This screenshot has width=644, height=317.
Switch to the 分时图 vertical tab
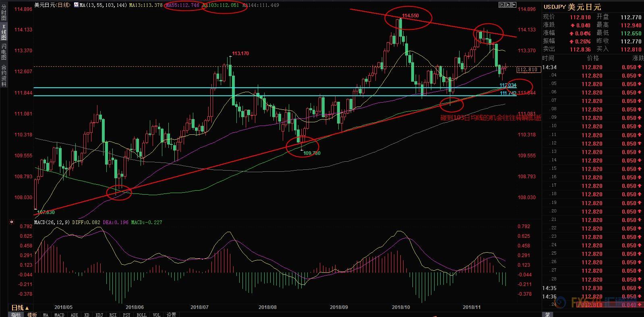(4, 12)
